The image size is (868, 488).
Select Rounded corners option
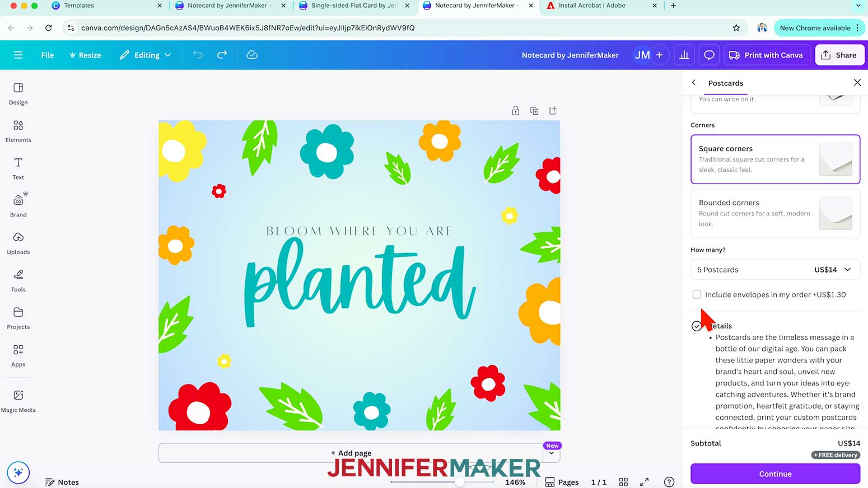[775, 213]
